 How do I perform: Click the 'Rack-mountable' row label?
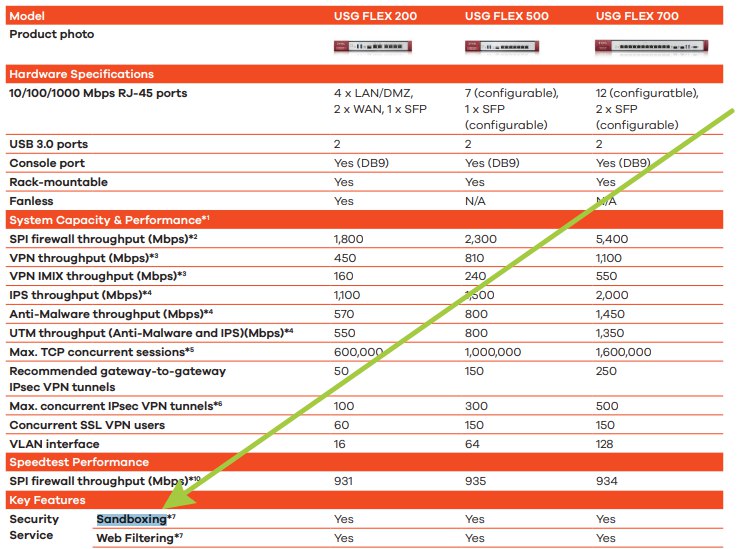click(58, 182)
